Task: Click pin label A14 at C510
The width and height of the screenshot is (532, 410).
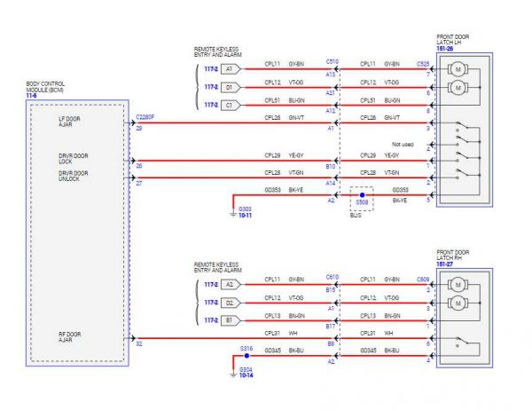Action: click(x=331, y=184)
